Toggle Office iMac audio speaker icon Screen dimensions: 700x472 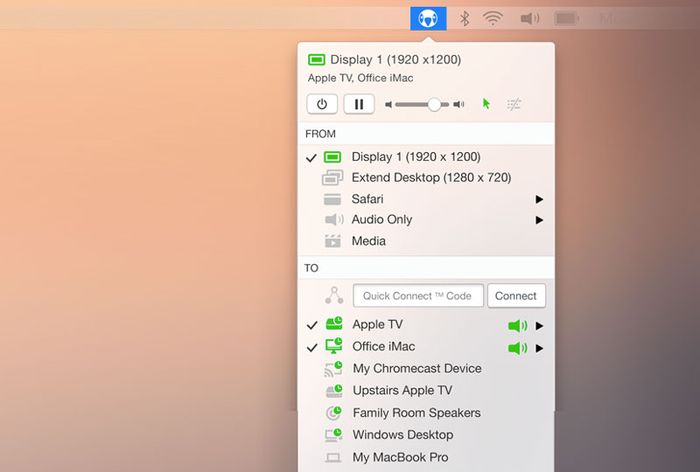pyautogui.click(x=517, y=348)
